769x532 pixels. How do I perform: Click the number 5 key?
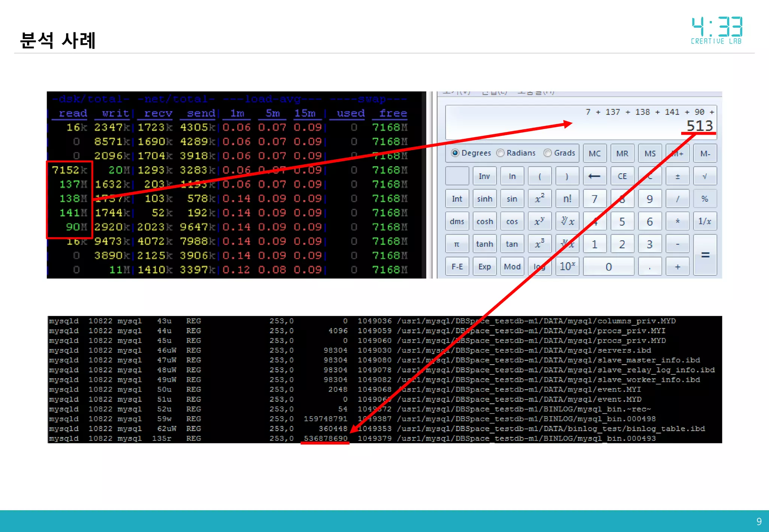click(x=622, y=221)
